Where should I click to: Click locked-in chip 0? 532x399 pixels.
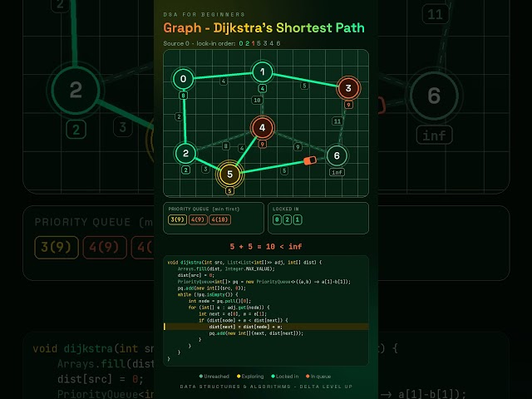pos(277,219)
